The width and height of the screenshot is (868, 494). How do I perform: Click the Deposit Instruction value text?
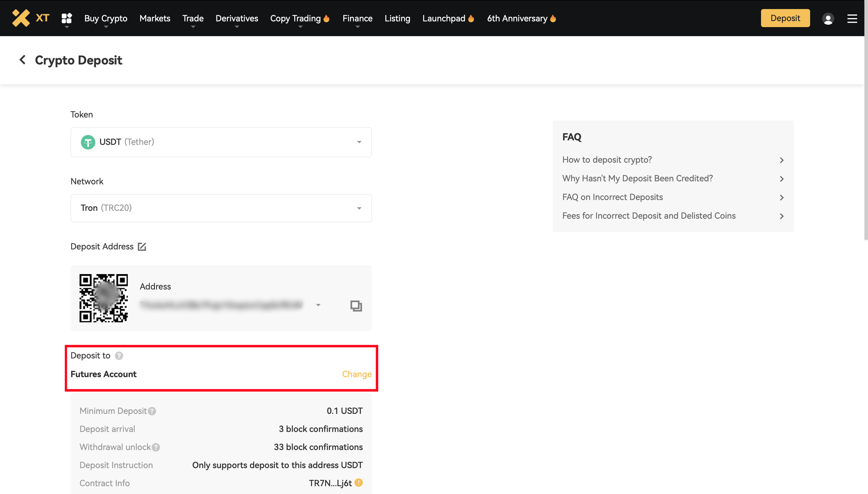point(277,465)
